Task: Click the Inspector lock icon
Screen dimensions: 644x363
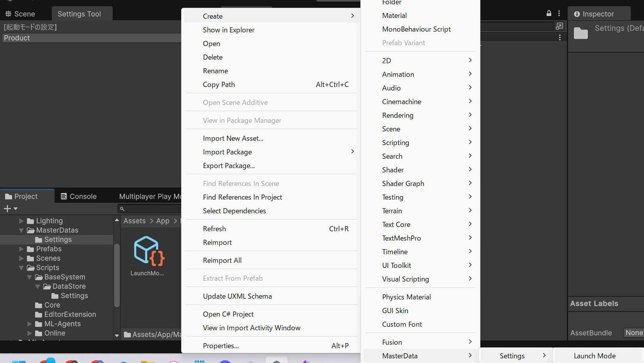Action: (549, 13)
